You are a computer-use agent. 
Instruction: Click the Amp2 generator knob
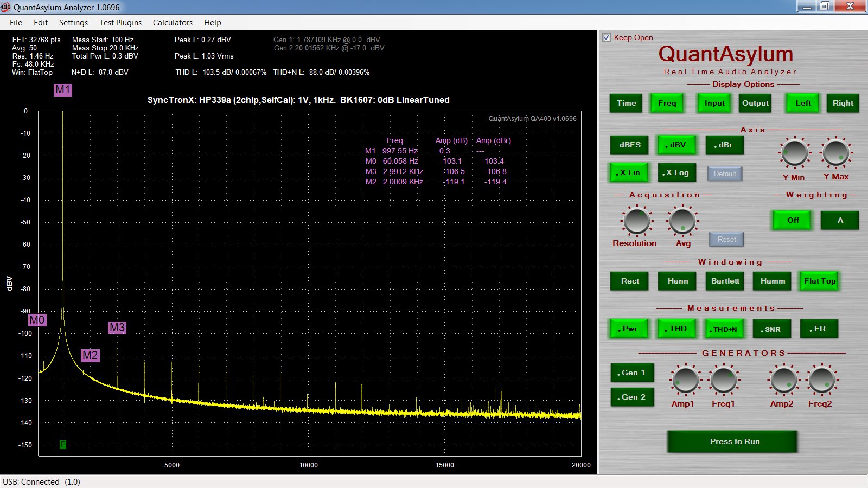783,380
